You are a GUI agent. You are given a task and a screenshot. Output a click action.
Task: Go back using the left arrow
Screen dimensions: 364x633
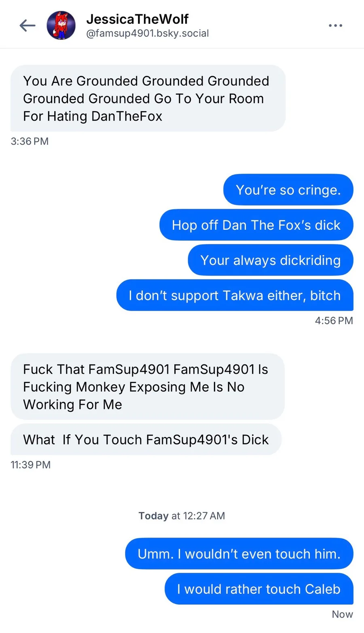28,25
